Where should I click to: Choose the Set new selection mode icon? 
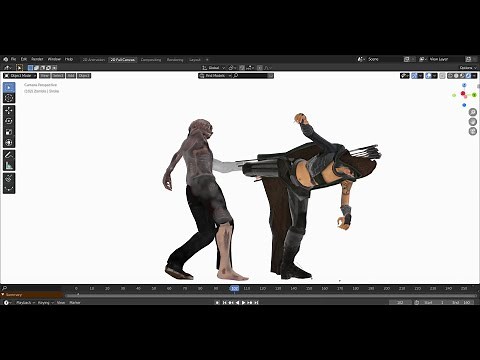pos(31,68)
